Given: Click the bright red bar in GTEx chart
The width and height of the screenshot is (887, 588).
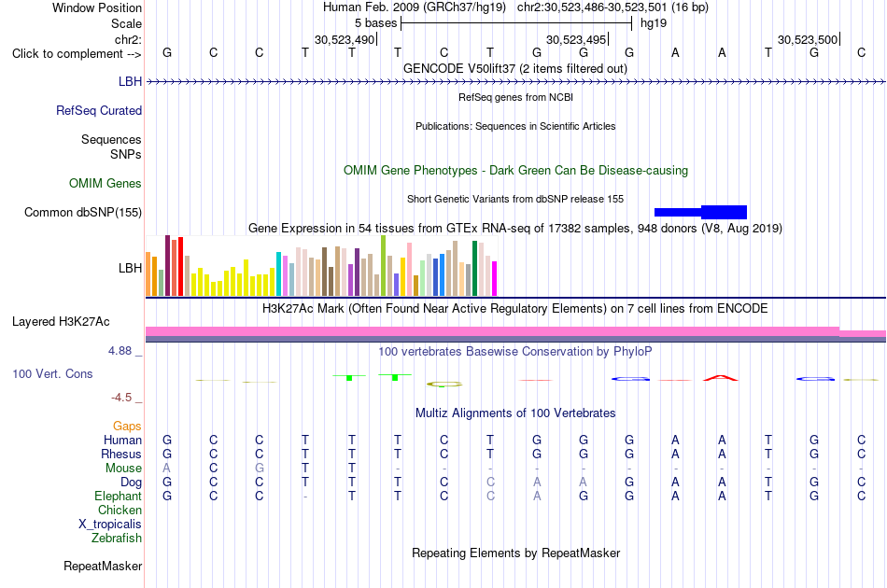Looking at the screenshot, I should click(x=180, y=266).
